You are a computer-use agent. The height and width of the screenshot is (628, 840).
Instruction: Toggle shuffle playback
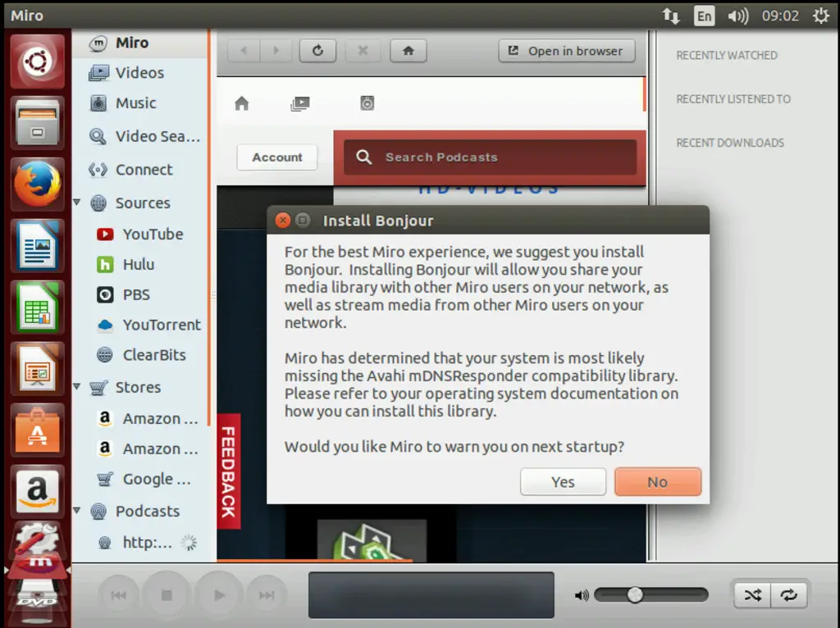[752, 595]
